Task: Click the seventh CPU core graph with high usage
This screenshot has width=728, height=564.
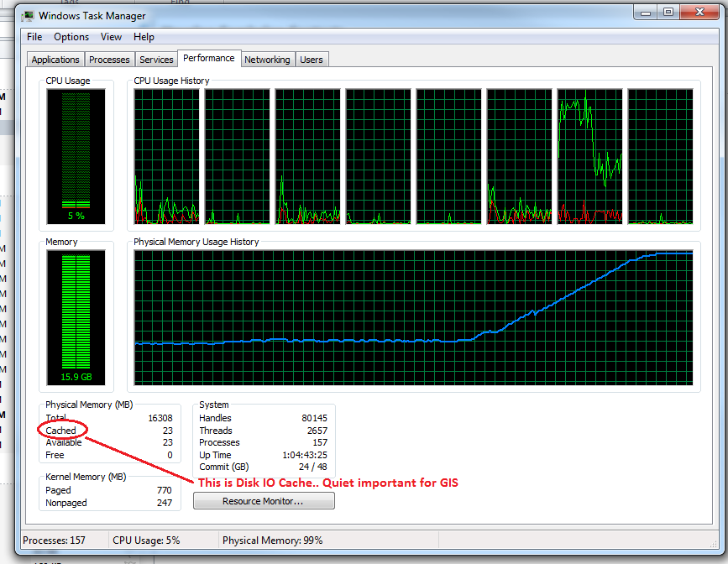Action: click(x=589, y=156)
